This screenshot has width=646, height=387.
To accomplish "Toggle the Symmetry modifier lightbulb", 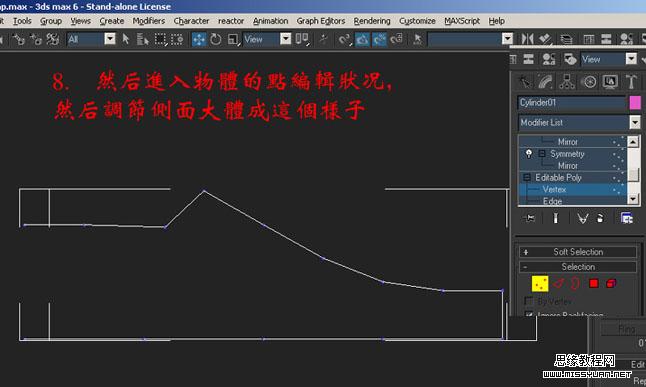I will (529, 154).
